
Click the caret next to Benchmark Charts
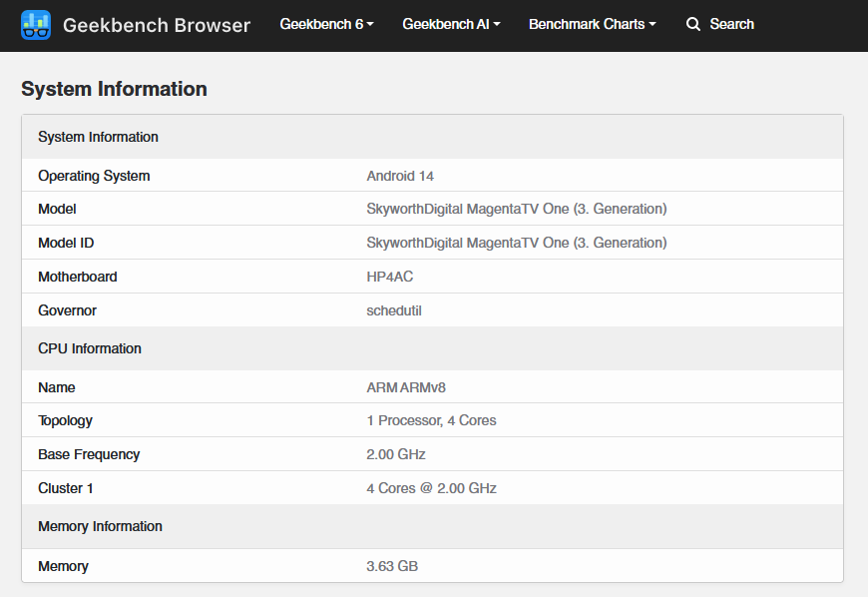652,24
